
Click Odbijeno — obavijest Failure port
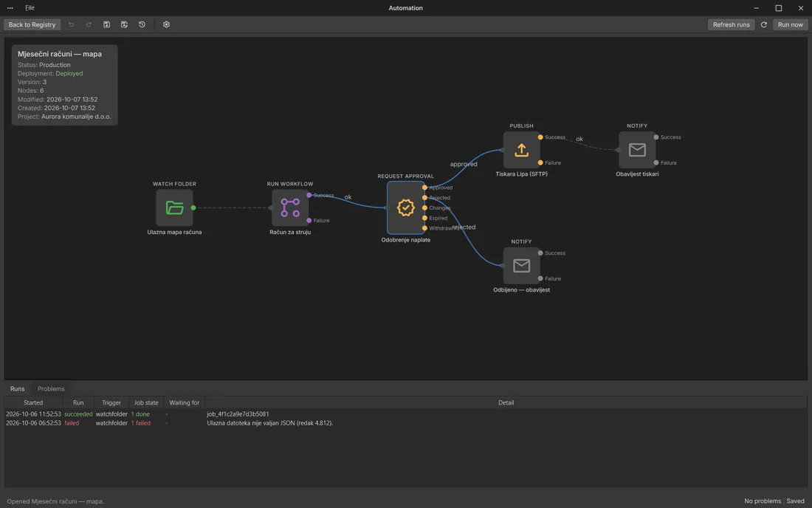[540, 278]
